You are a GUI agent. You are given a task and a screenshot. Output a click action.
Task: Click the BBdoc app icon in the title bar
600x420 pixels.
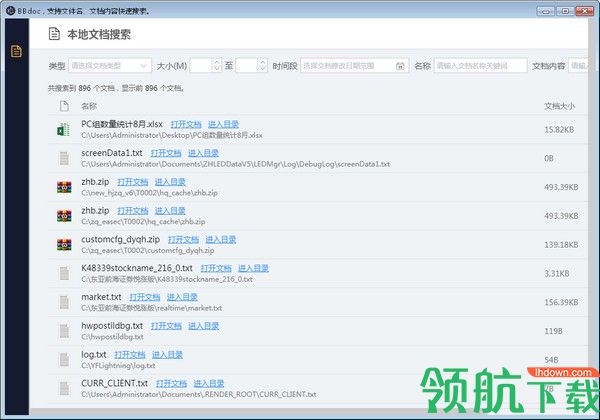coord(10,10)
